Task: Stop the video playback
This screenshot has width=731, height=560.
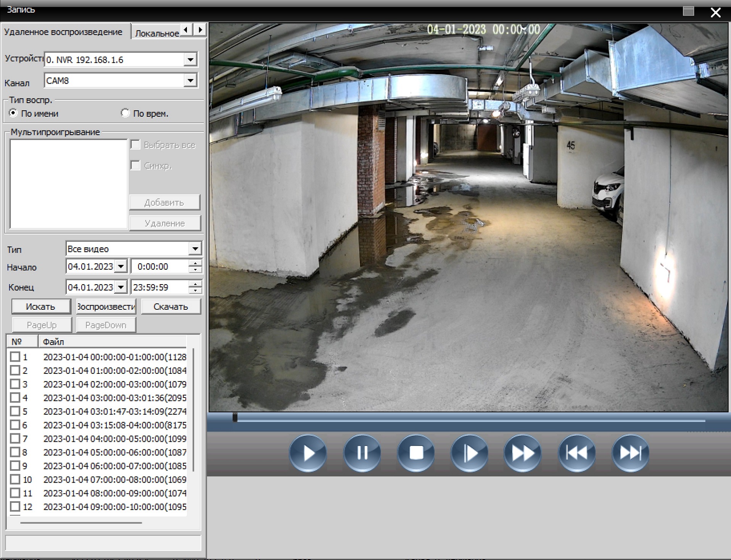Action: tap(416, 453)
